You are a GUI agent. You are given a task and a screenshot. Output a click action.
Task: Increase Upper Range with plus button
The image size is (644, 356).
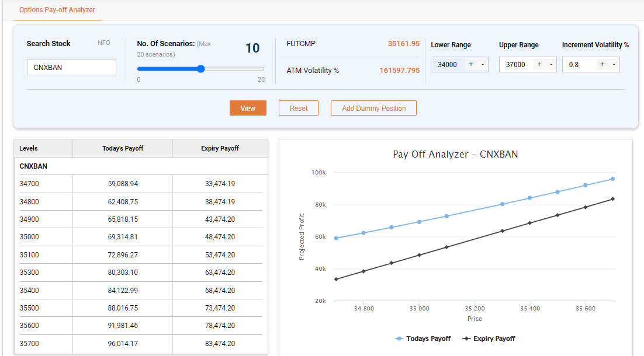[x=539, y=64]
